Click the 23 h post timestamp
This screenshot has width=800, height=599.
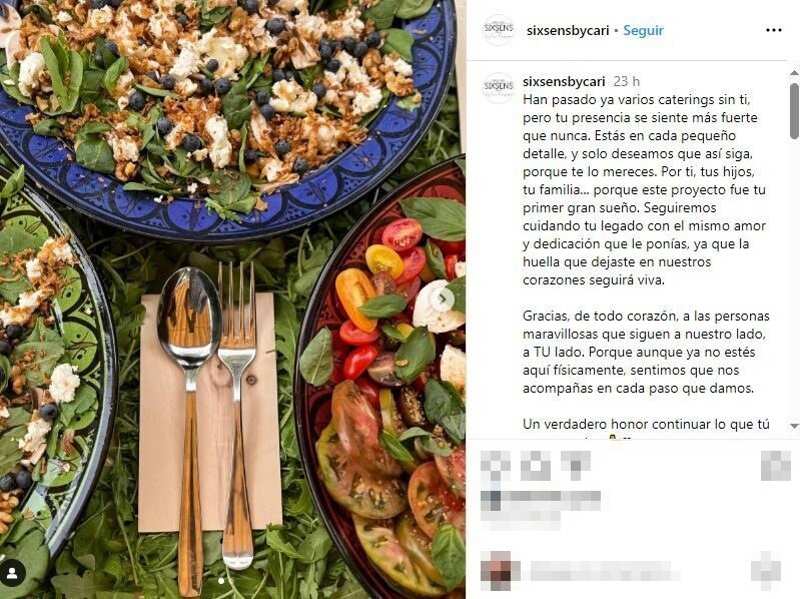[627, 82]
